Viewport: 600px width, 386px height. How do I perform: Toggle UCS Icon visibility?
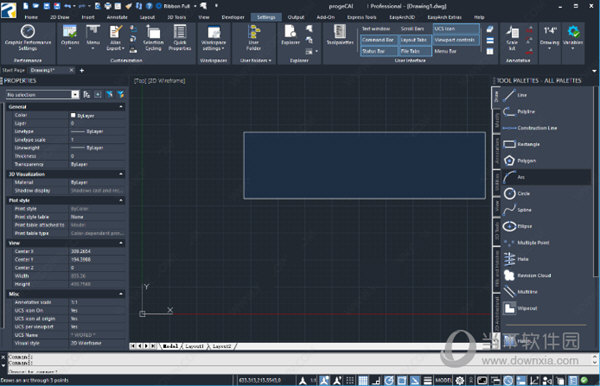(x=455, y=29)
